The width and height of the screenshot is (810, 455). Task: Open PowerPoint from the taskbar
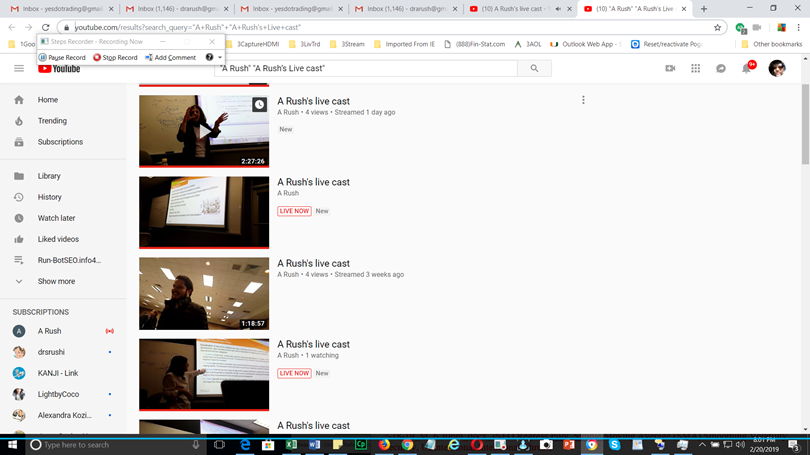pyautogui.click(x=569, y=445)
